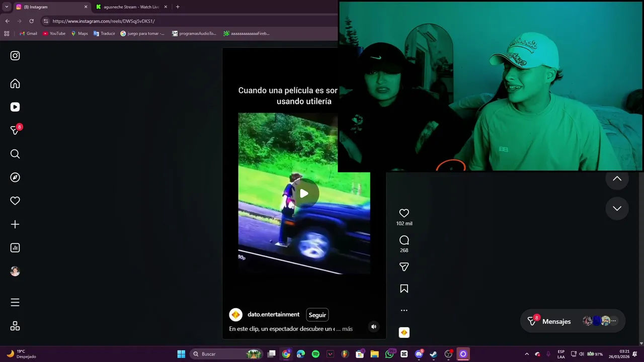Screen dimensions: 644x362
Task: Open the Gmail bookmark
Action: (28, 34)
